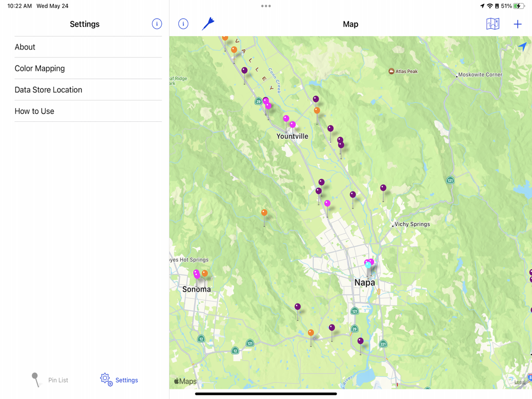Tap the Napa city label

click(x=365, y=282)
